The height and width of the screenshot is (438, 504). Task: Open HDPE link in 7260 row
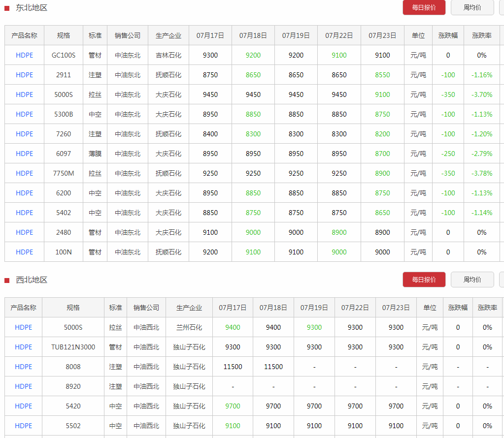pos(25,134)
